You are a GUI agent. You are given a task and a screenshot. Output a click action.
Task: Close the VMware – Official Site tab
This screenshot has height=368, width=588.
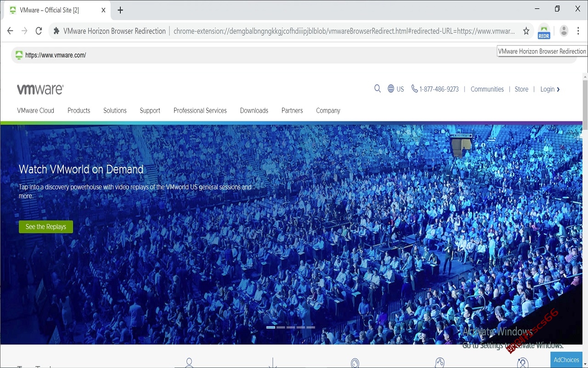click(x=103, y=10)
